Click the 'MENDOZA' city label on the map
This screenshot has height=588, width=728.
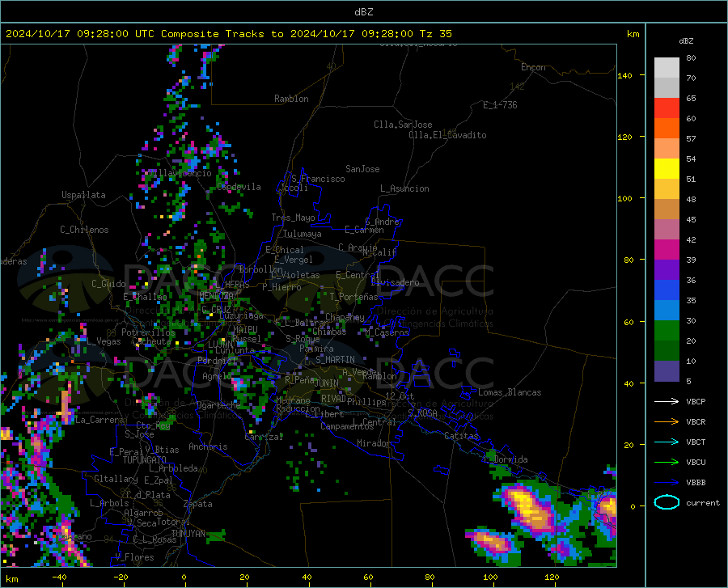pos(216,295)
